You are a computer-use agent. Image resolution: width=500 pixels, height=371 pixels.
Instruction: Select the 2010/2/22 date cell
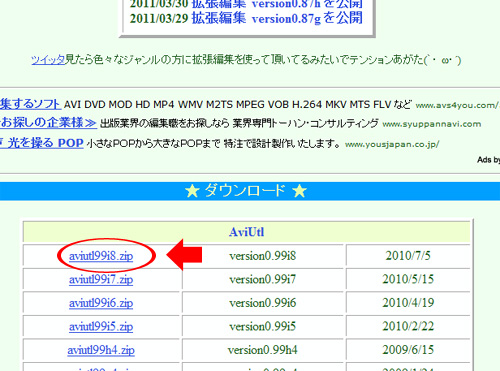(x=408, y=326)
